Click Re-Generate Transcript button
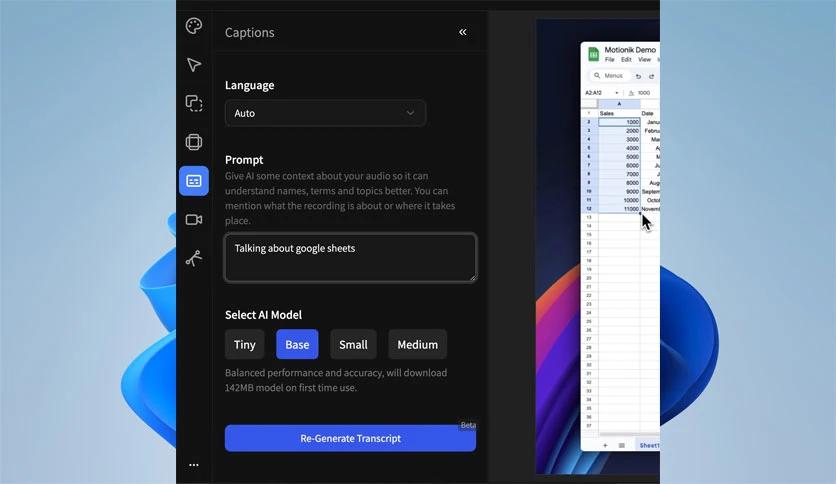Viewport: 836px width, 484px height. [350, 438]
